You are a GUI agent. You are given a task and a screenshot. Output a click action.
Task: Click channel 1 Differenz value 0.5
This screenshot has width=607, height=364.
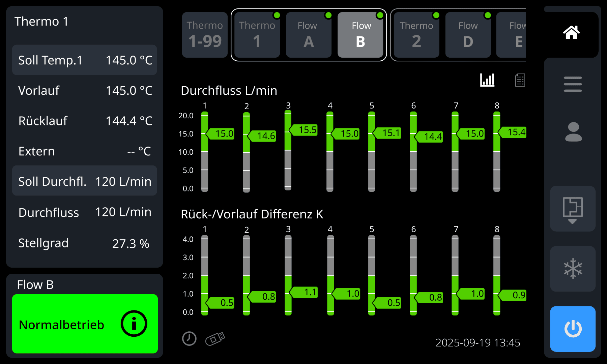[x=222, y=303]
